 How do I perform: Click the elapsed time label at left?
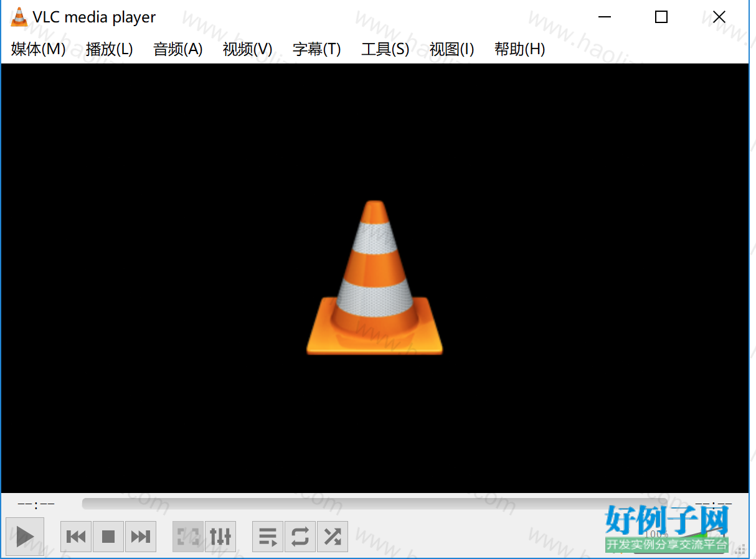[x=36, y=504]
